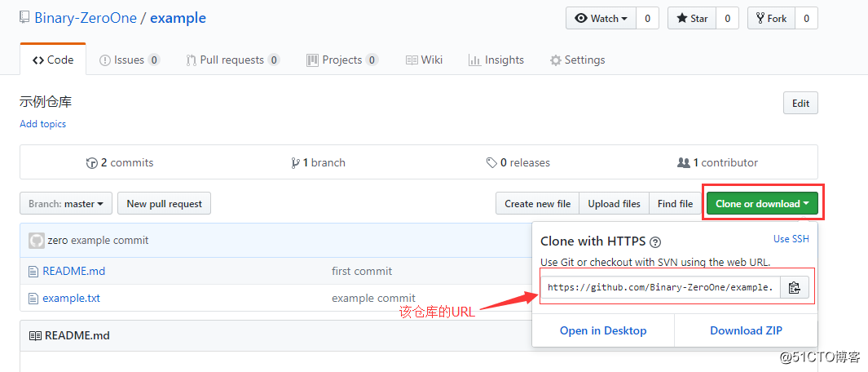Click the releases tag icon
This screenshot has height=372, width=868.
point(491,163)
